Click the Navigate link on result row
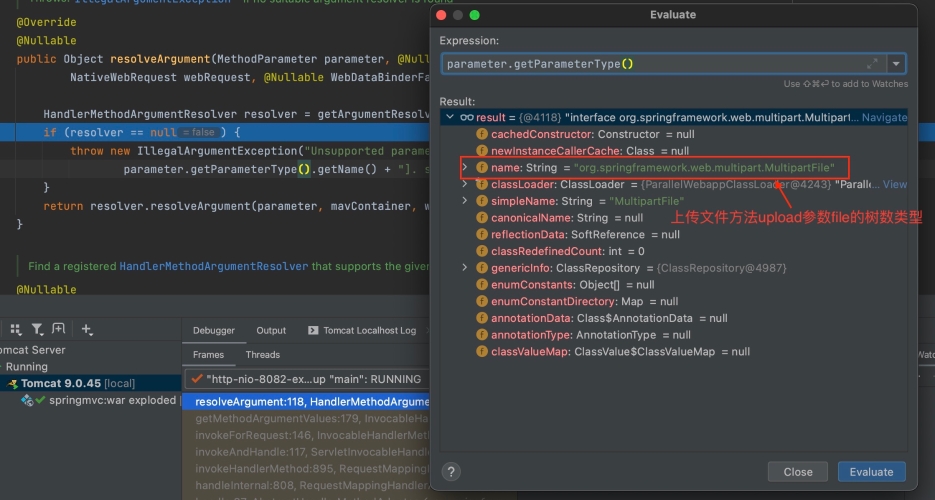Viewport: 935px width, 500px height. [x=884, y=117]
